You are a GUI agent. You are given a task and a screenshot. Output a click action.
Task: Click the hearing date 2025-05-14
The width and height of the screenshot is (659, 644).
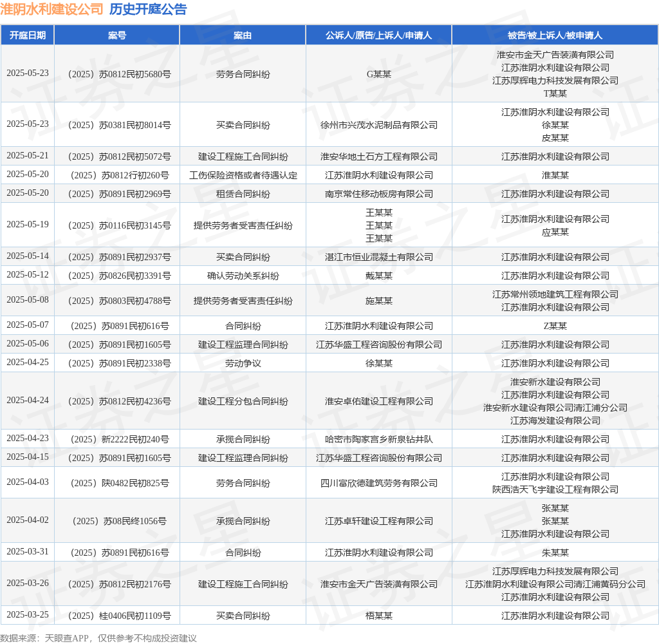28,256
